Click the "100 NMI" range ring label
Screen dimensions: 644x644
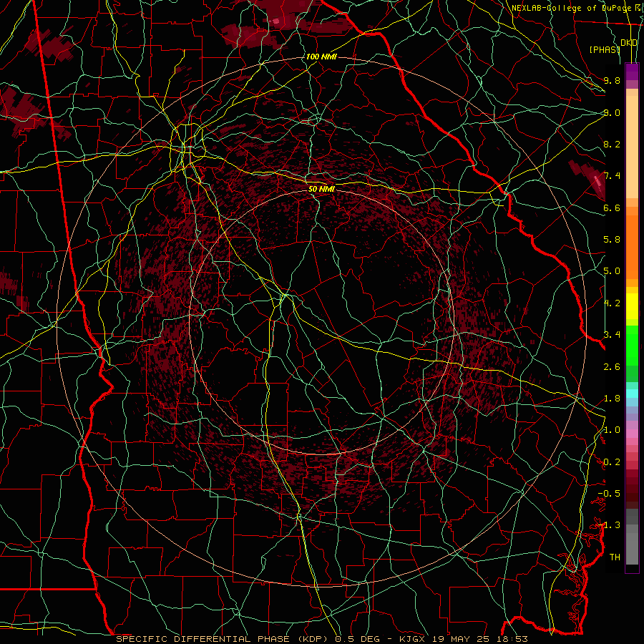(x=321, y=57)
